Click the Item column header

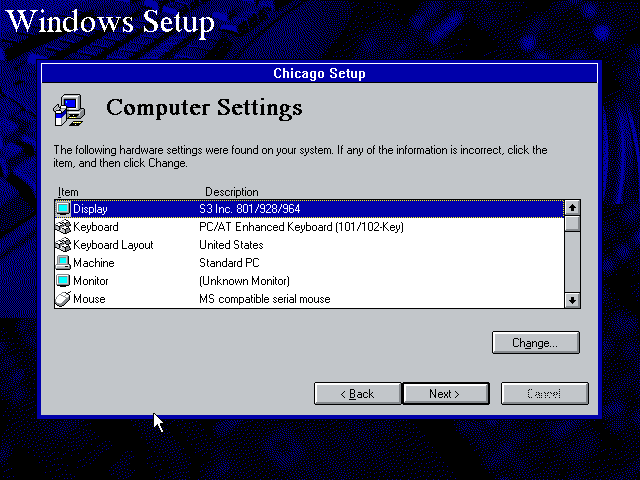(68, 192)
